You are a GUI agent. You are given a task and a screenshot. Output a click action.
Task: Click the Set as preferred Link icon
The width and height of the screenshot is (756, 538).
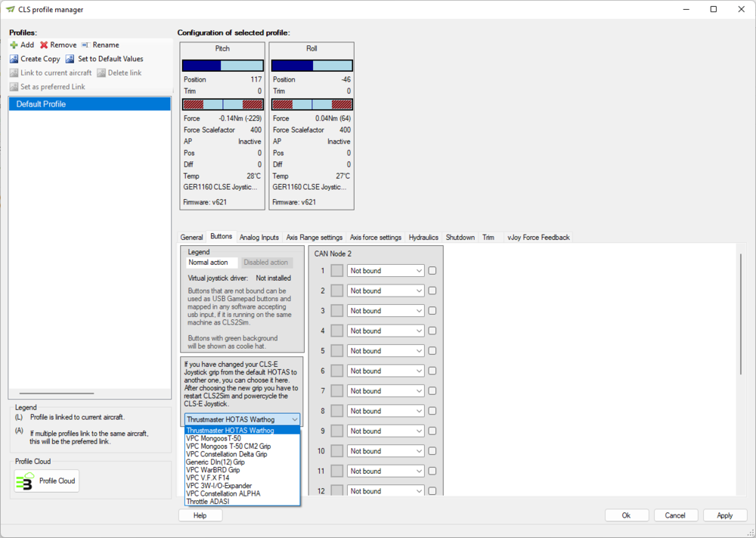click(x=14, y=87)
